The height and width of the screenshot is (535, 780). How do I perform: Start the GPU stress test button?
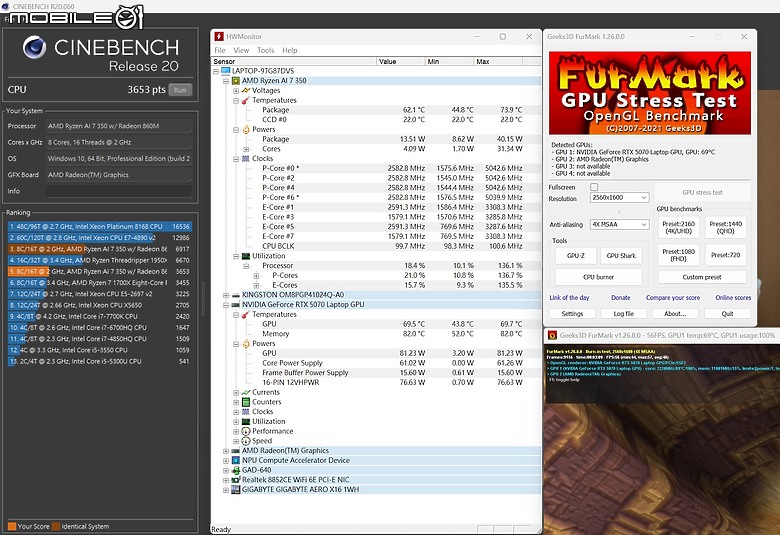[702, 193]
